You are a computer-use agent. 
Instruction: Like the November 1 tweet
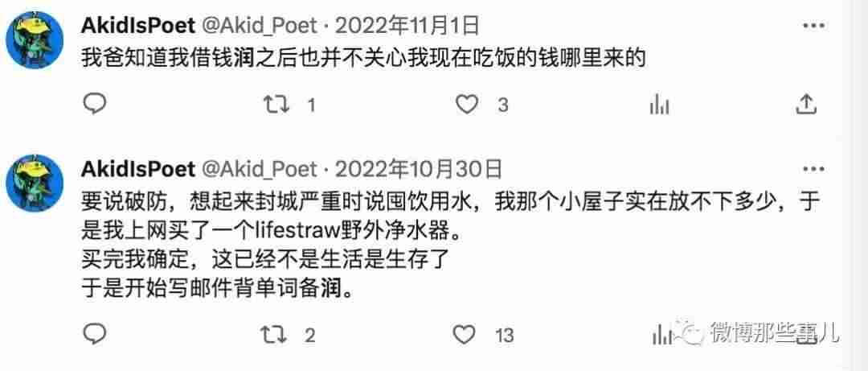[x=466, y=105]
